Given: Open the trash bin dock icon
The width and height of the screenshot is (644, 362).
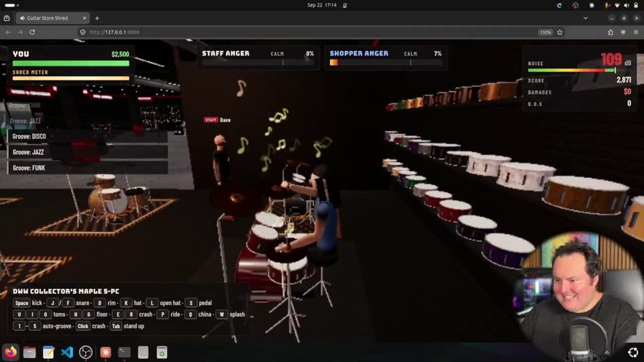Looking at the screenshot, I should point(162,352).
